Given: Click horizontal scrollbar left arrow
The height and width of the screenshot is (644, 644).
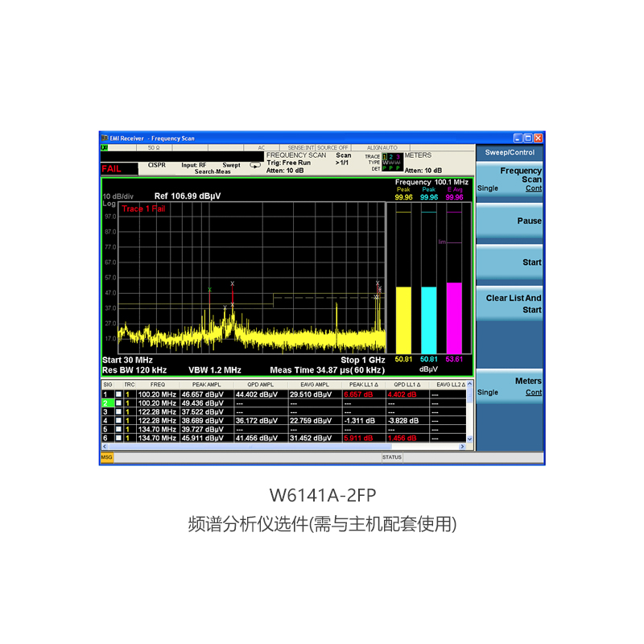Looking at the screenshot, I should [x=105, y=447].
